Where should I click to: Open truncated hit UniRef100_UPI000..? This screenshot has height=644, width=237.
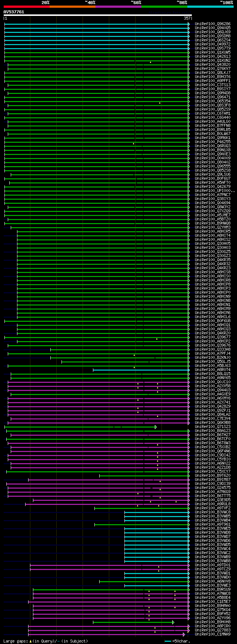tap(214, 191)
